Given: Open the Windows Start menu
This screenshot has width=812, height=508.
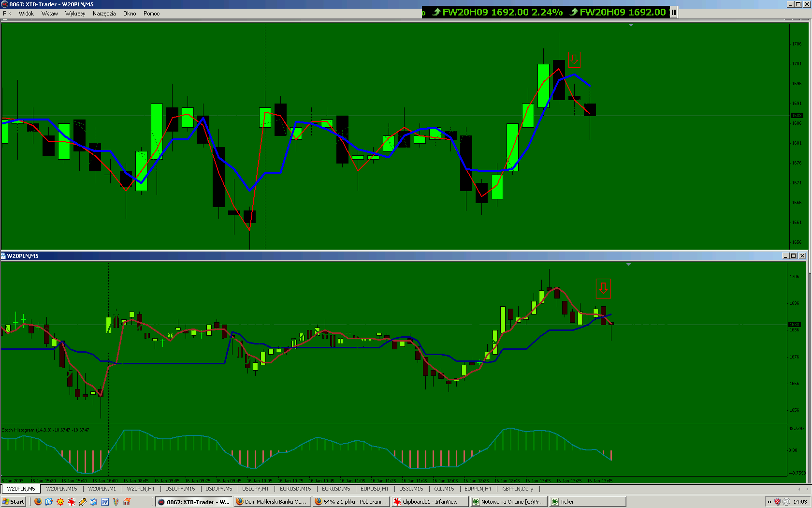Looking at the screenshot, I should point(14,502).
